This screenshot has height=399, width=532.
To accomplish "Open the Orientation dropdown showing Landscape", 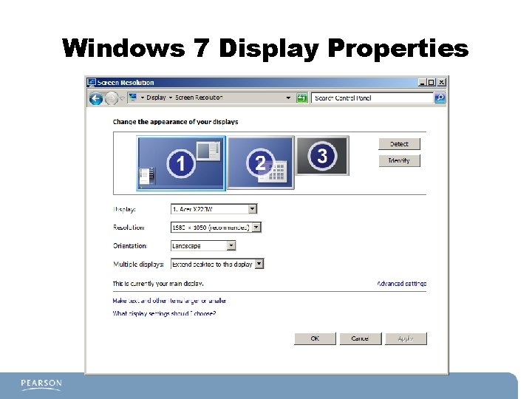I will [203, 245].
